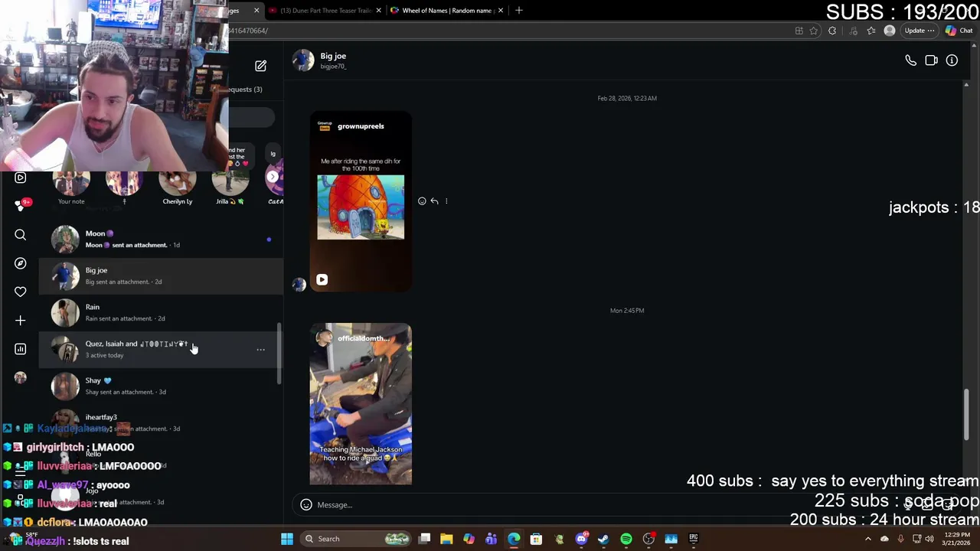The height and width of the screenshot is (551, 980).
Task: Click conversation list scrollbar thumb
Action: pyautogui.click(x=279, y=354)
